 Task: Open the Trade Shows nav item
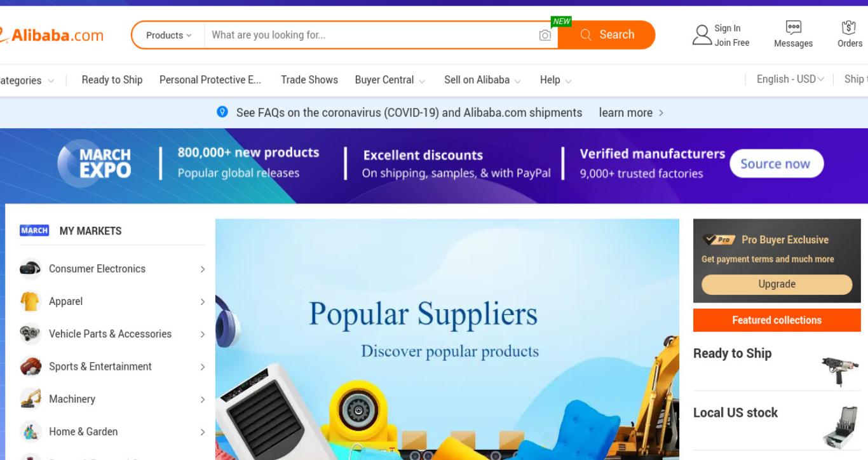[x=309, y=80]
